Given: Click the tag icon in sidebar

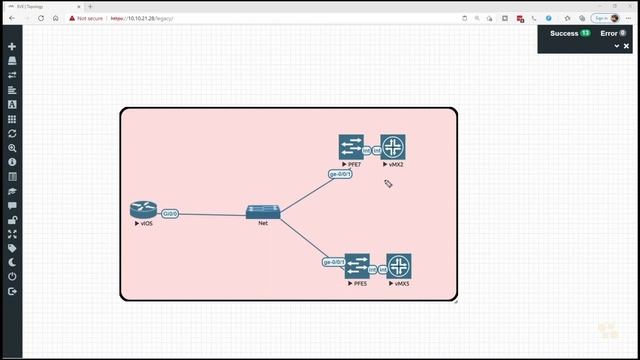Looking at the screenshot, I should tap(12, 248).
